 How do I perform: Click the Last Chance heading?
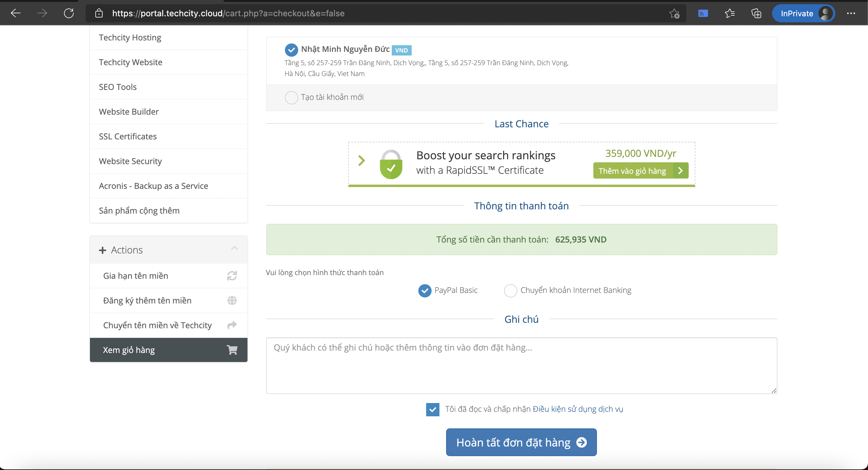(x=521, y=124)
